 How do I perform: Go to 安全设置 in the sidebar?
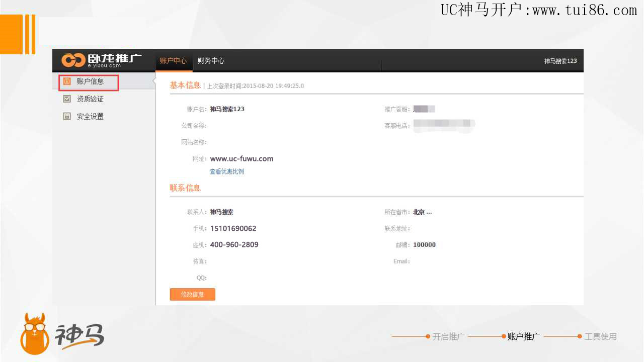click(90, 116)
